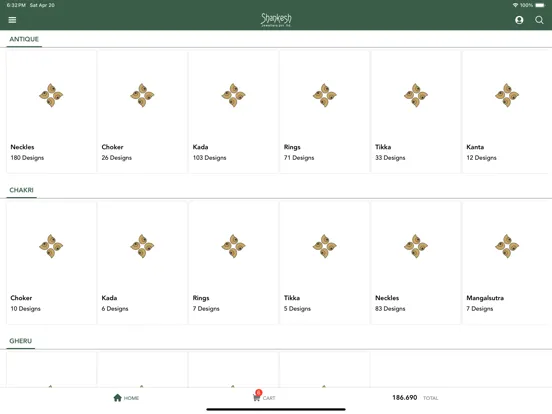552x414 pixels.
Task: Go to Home in bottom bar
Action: click(x=126, y=398)
